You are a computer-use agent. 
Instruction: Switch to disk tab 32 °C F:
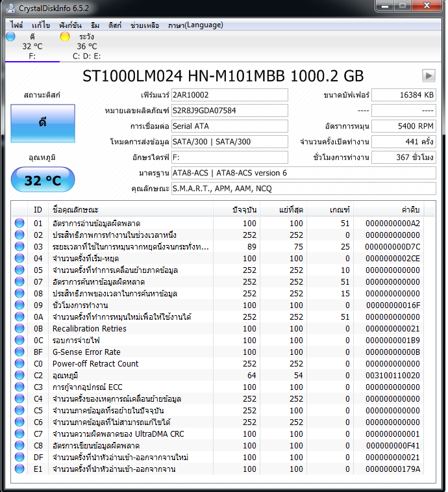[x=32, y=46]
